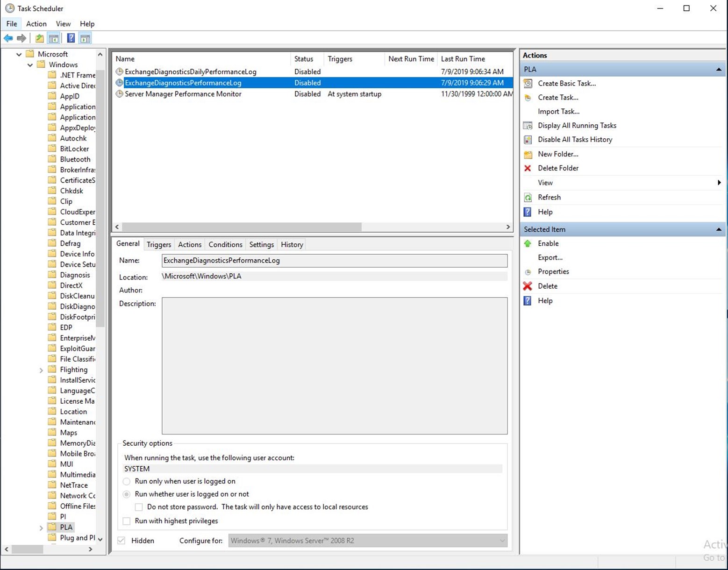Click the PLA section Help icon
This screenshot has height=570, width=728.
click(528, 212)
